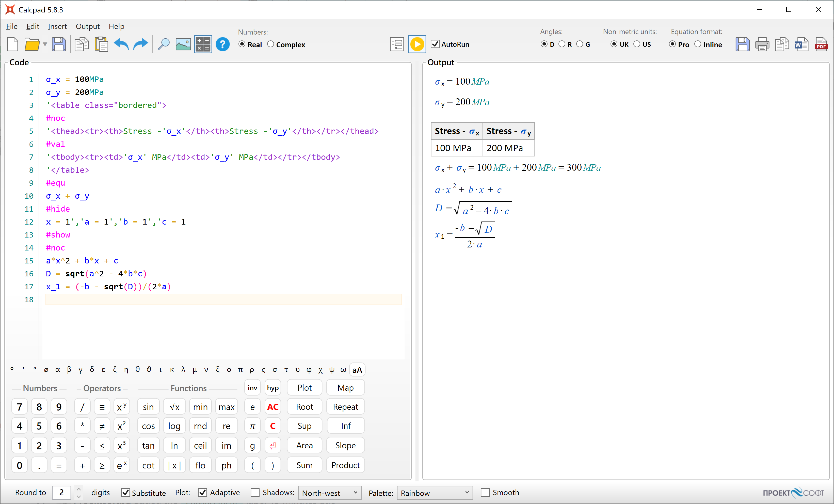834x504 pixels.
Task: Open the calculator keypad panel icon
Action: [203, 44]
